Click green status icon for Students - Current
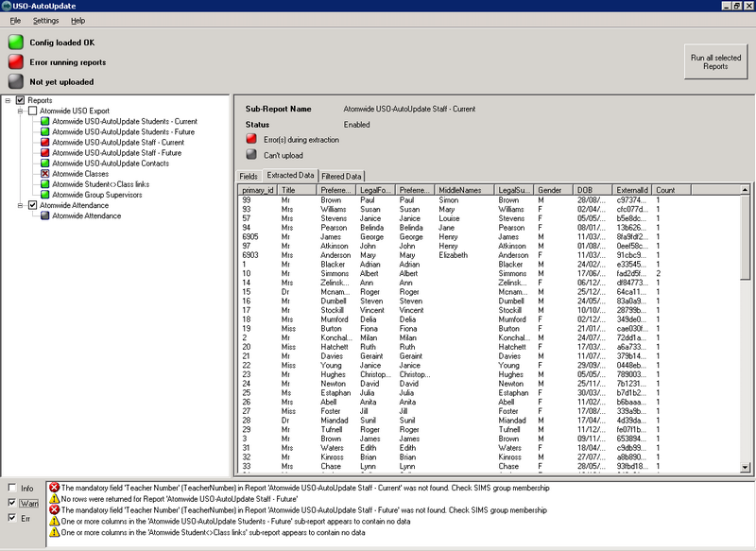Viewport: 756px width, 551px height. coord(44,121)
